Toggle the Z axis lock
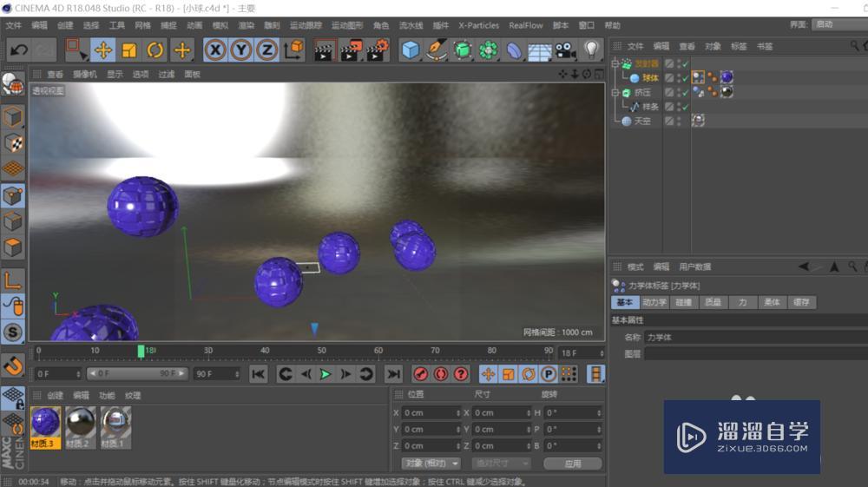This screenshot has height=487, width=868. pos(266,50)
